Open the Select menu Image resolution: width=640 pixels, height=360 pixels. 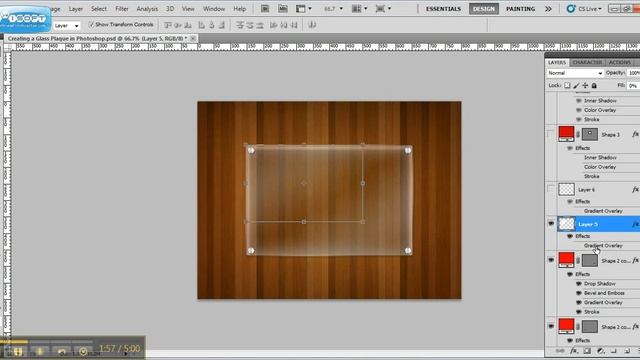(98, 9)
